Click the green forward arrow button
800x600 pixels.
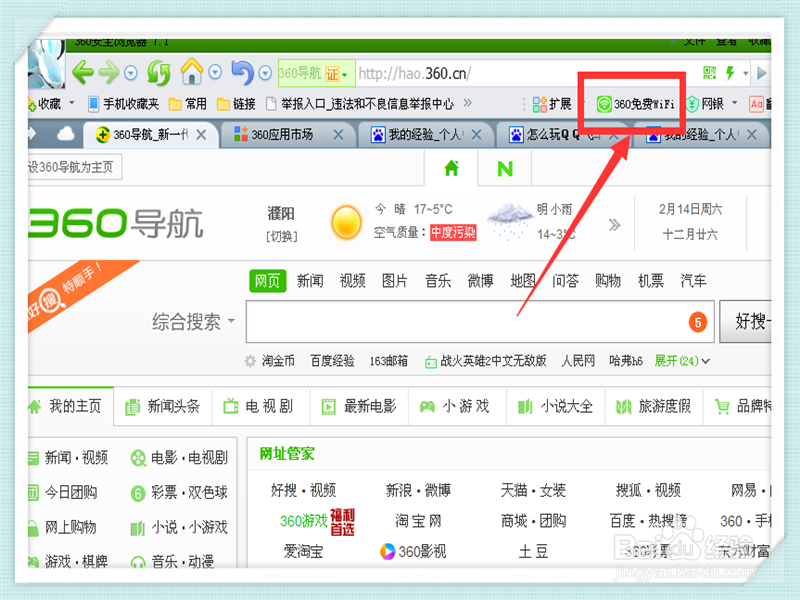tap(109, 72)
